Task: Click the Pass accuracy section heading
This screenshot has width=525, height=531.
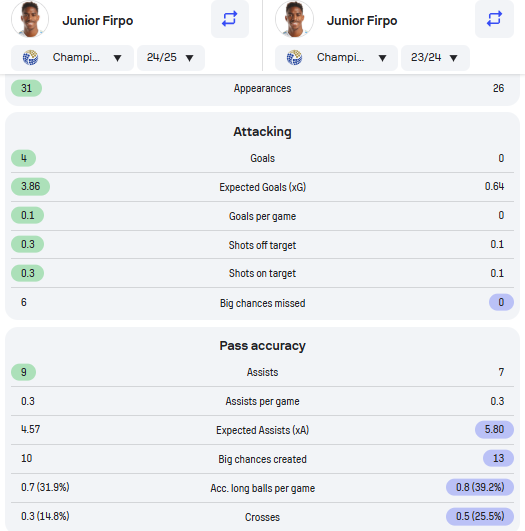Action: coord(262,346)
